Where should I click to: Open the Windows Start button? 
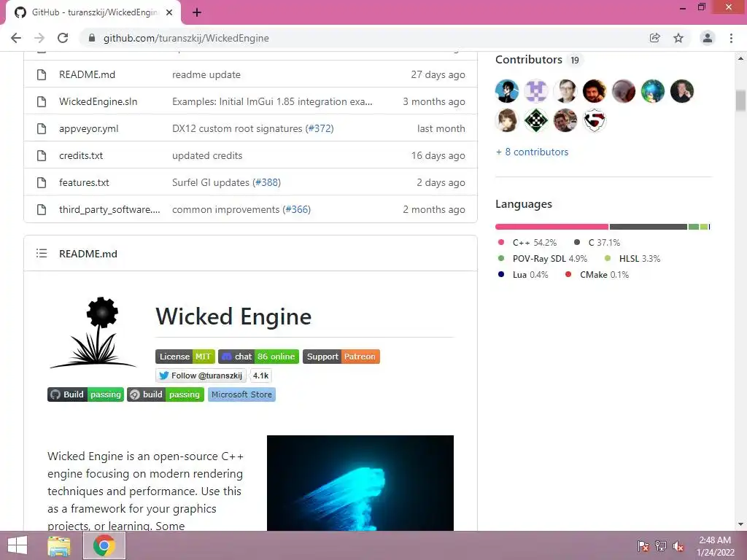click(18, 545)
